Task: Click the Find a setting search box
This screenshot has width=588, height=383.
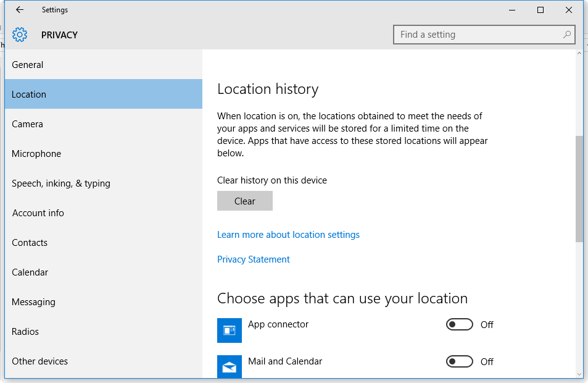Action: (x=478, y=35)
